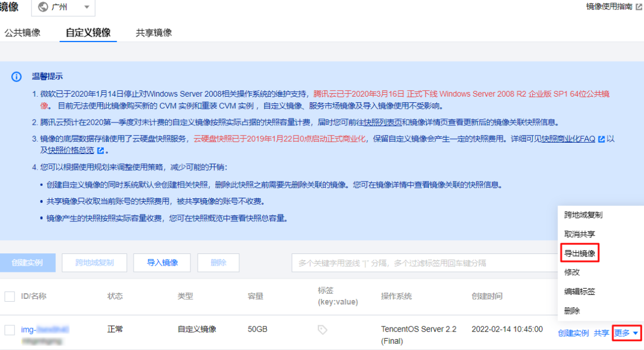Click the 删除 toolbar button

(x=218, y=262)
